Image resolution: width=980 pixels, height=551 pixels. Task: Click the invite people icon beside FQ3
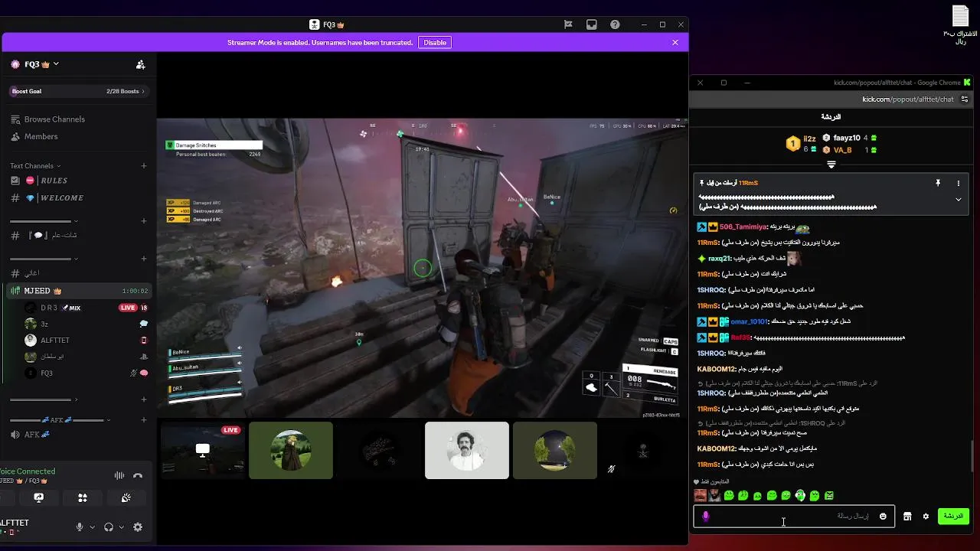(140, 64)
